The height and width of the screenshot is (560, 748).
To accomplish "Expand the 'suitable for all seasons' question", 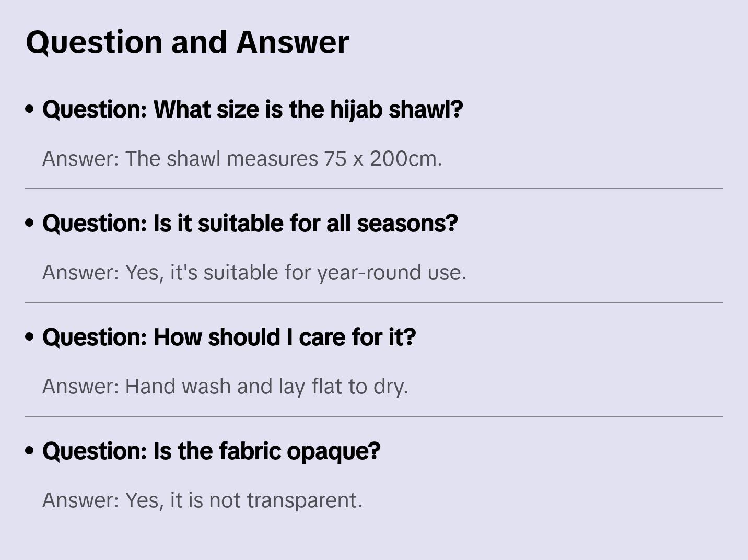I will [250, 224].
